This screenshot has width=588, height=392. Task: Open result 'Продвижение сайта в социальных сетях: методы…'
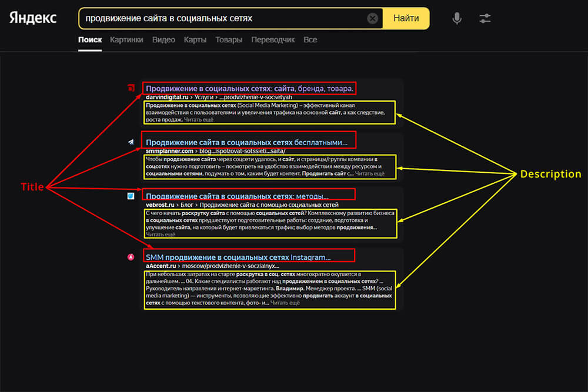point(237,196)
